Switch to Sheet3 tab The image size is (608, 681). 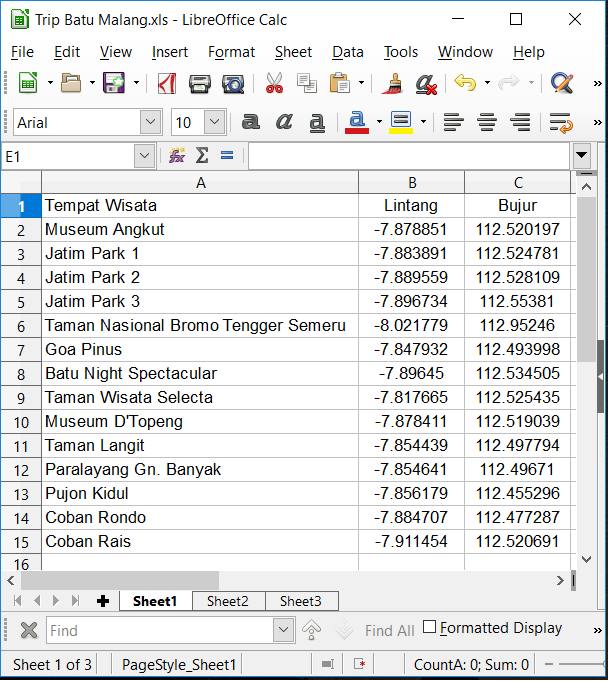coord(301,601)
